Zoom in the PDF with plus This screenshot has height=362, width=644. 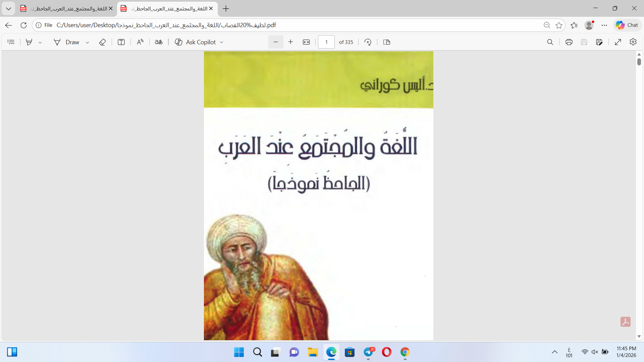click(x=290, y=42)
